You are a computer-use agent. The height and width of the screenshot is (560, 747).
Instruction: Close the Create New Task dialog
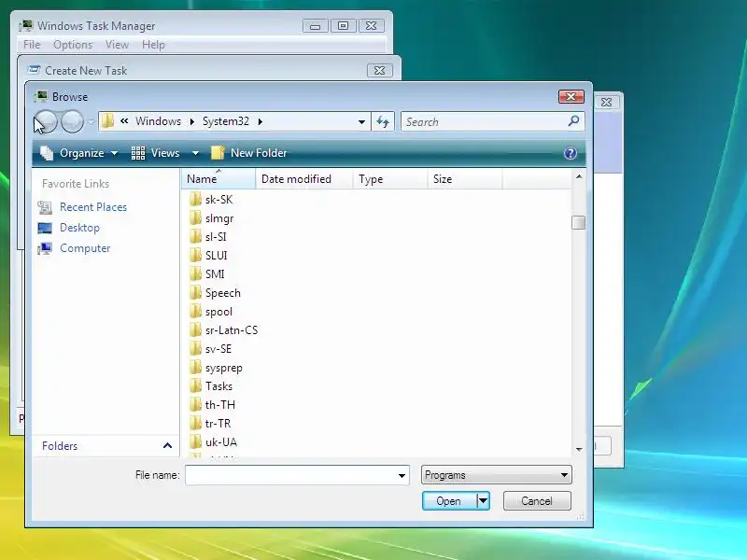380,71
